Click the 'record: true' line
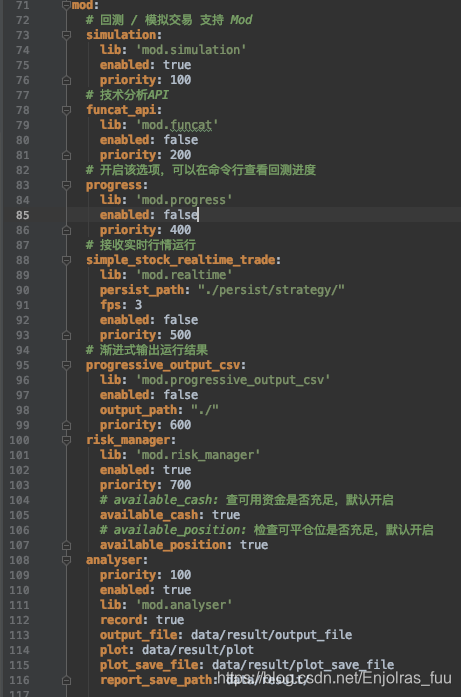 tap(142, 620)
